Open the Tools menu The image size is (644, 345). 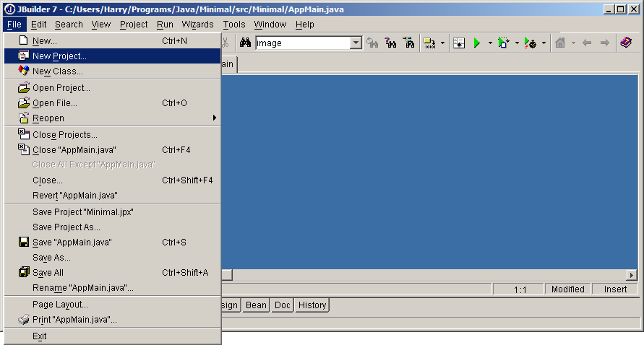coord(234,25)
